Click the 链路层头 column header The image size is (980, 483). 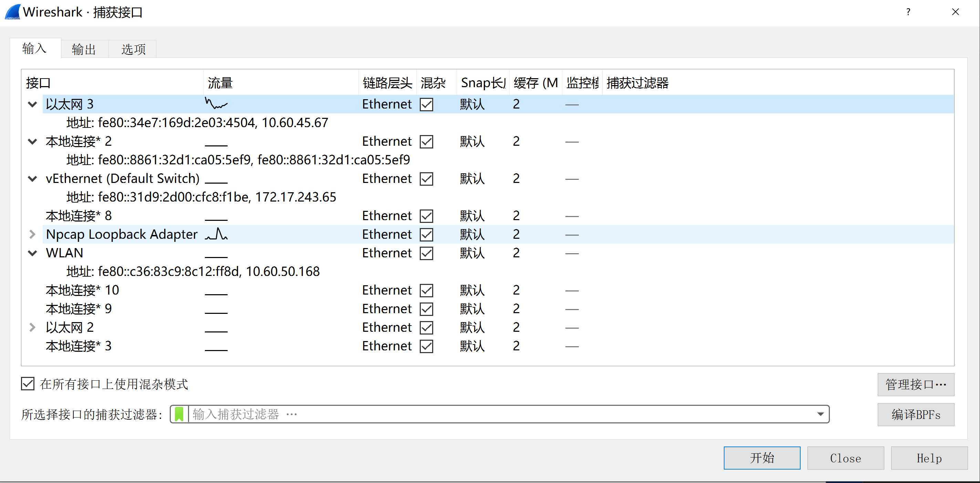pos(388,83)
